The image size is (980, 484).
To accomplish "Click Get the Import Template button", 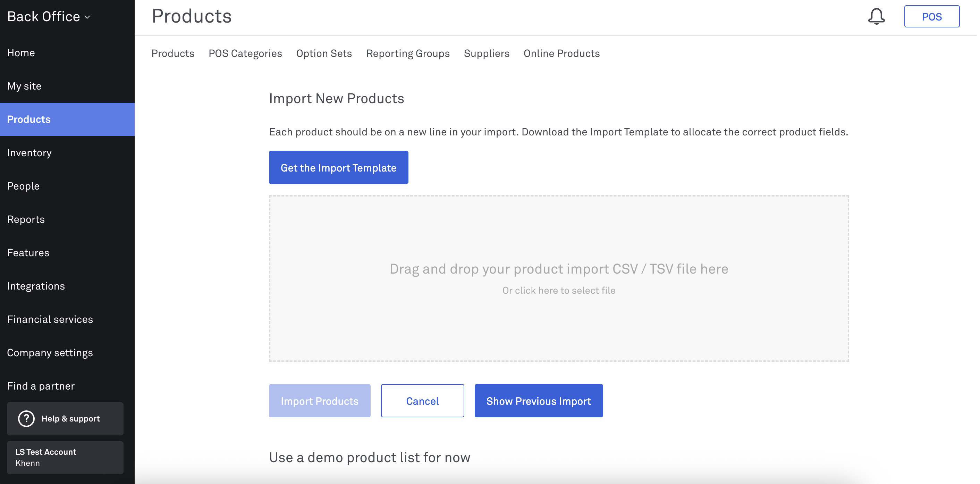I will 338,167.
